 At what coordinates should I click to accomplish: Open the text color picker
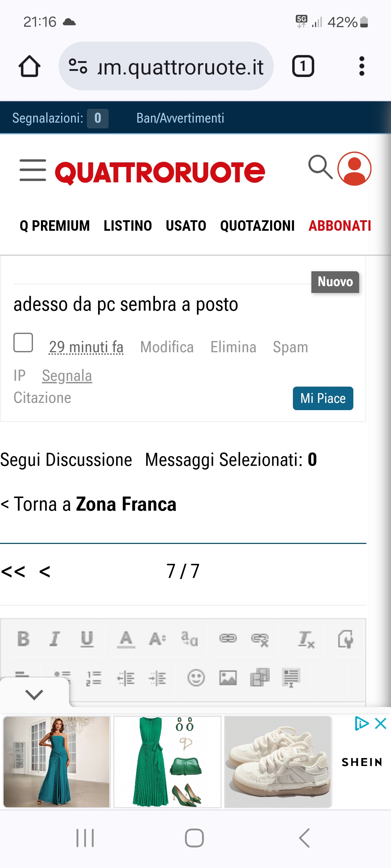click(126, 639)
